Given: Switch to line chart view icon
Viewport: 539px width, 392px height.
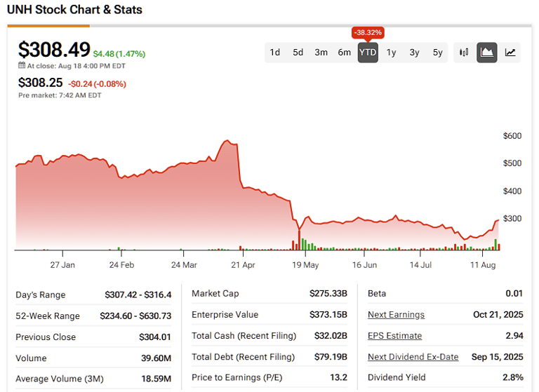Looking at the screenshot, I should tap(510, 52).
